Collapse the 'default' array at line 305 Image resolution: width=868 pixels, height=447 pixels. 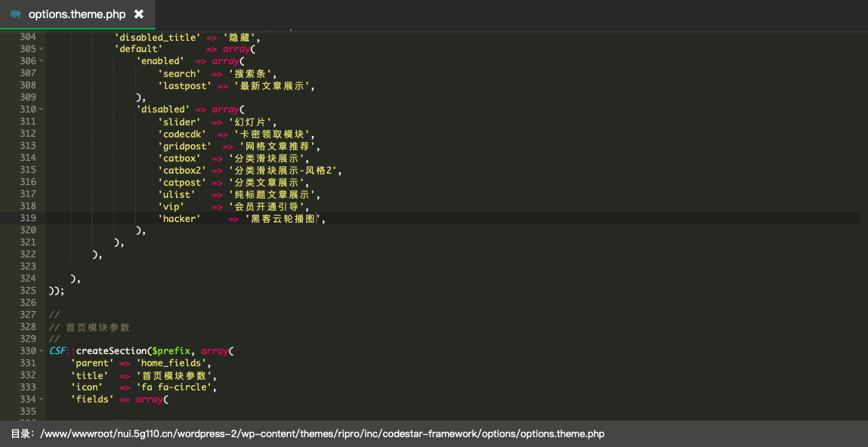click(x=41, y=49)
